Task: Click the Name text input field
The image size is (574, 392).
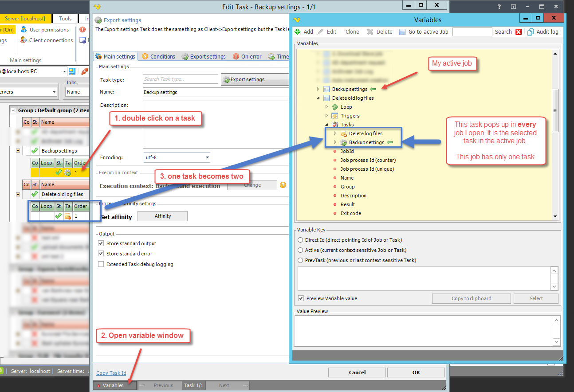Action: click(216, 92)
